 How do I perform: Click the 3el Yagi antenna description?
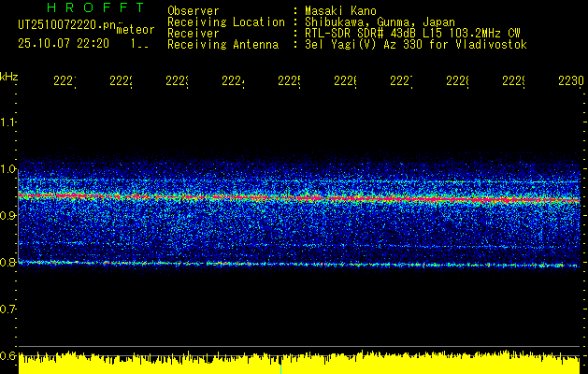tap(416, 45)
